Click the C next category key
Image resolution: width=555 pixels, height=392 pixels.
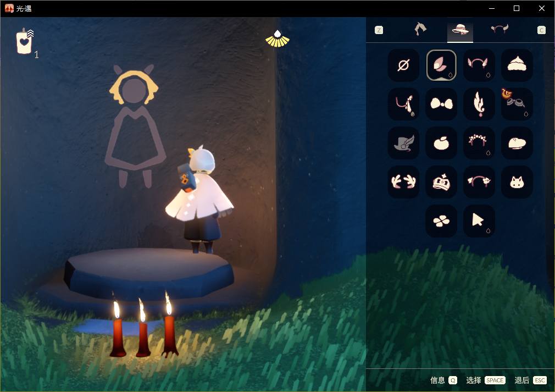click(x=541, y=30)
